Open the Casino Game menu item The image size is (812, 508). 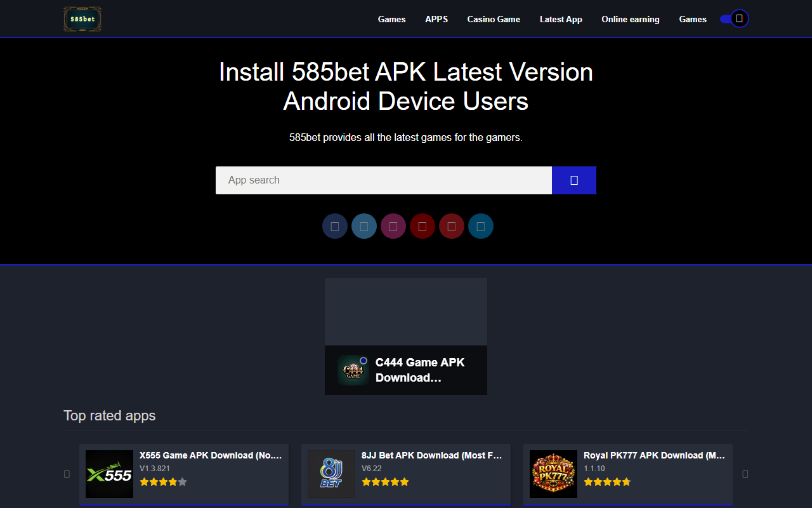pyautogui.click(x=494, y=19)
